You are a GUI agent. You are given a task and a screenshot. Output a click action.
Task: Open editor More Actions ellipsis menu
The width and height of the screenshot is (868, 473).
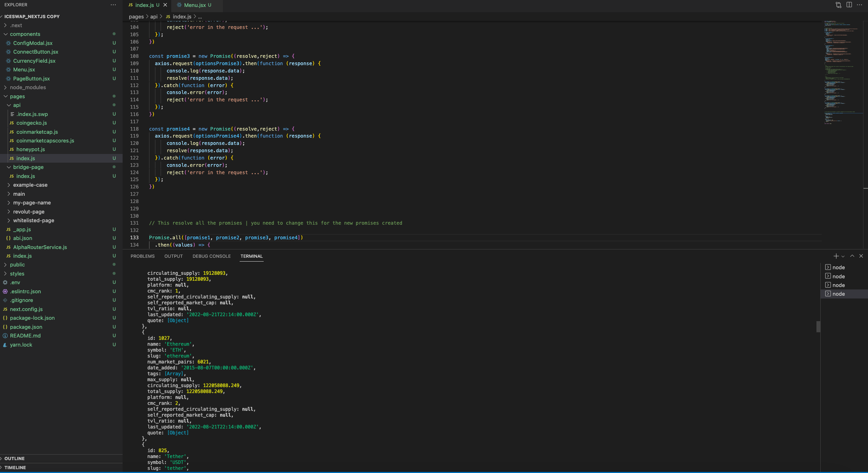click(x=860, y=5)
